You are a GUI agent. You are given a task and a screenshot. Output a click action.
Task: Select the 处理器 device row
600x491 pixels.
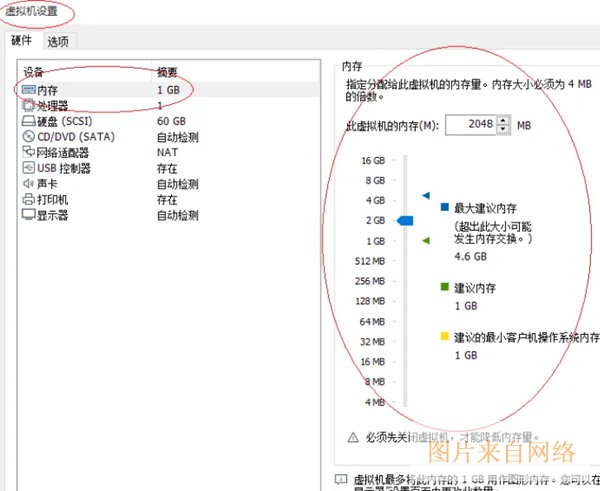[168, 106]
